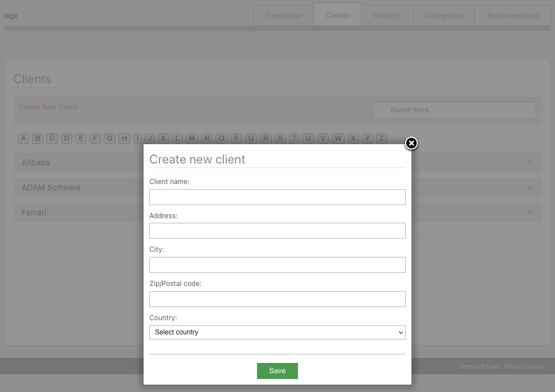
Task: Close the Create new client modal
Action: pyautogui.click(x=411, y=144)
